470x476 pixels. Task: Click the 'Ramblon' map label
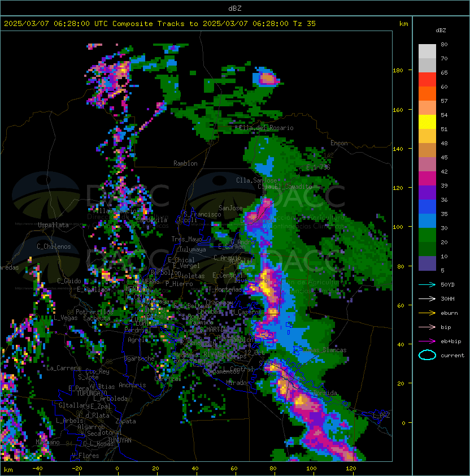click(x=185, y=163)
